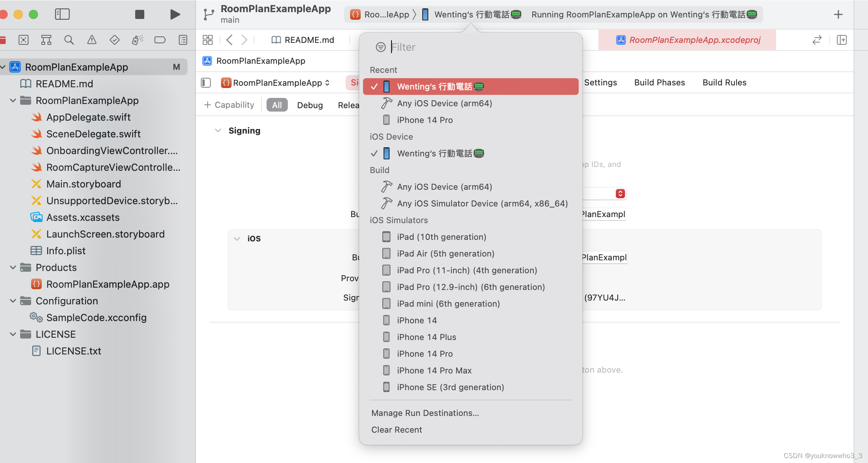The image size is (868, 463).
Task: Switch to the Build Rules tab
Action: tap(724, 82)
